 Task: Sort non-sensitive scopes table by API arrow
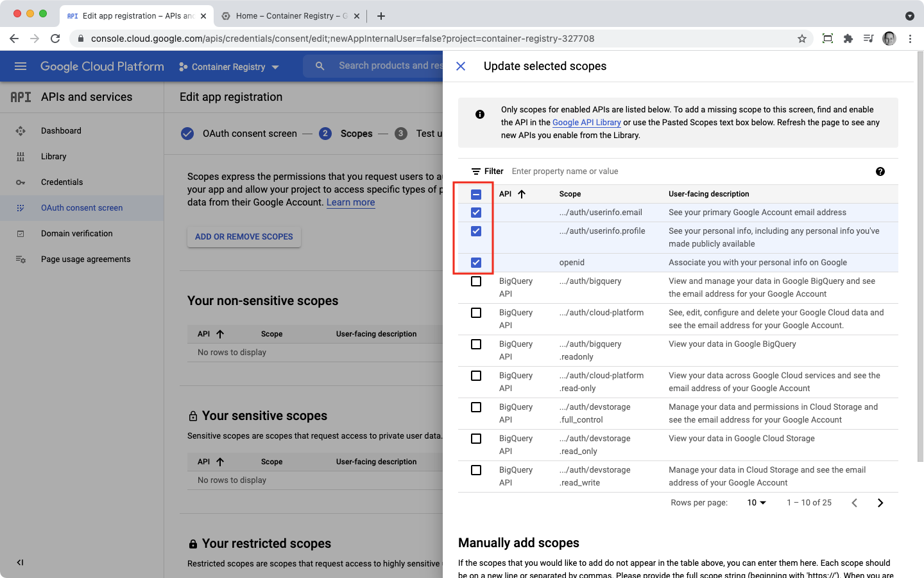point(220,334)
